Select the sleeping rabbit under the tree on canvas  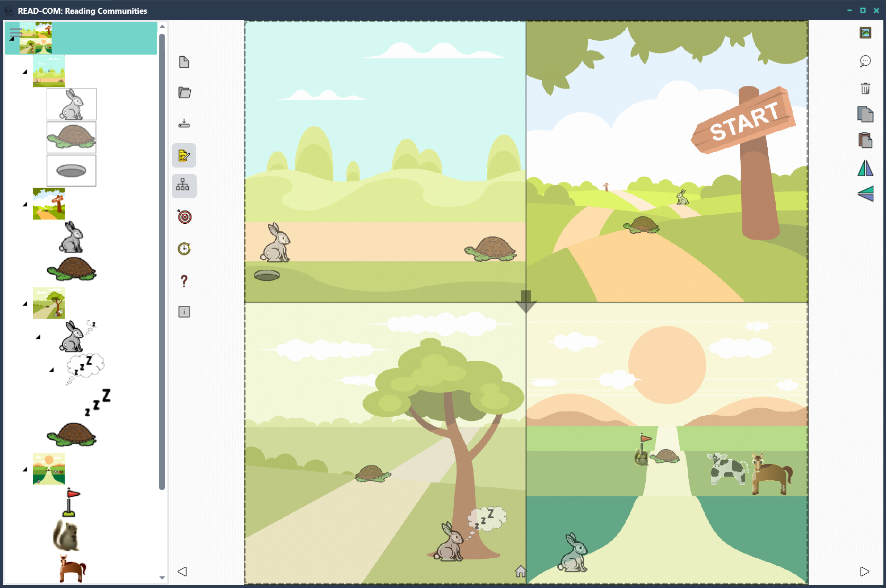(449, 542)
